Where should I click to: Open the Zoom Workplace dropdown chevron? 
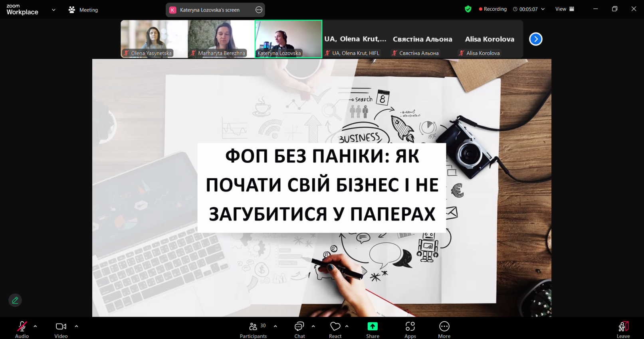tap(54, 10)
